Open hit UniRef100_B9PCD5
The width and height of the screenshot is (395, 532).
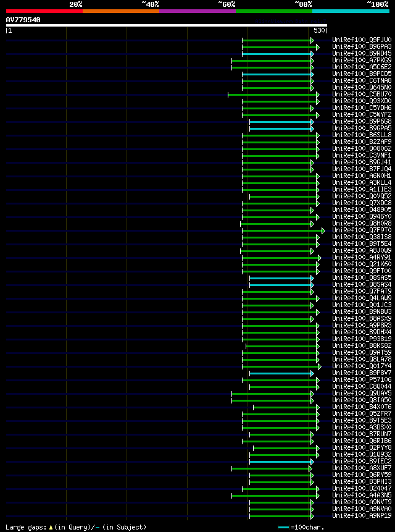362,74
